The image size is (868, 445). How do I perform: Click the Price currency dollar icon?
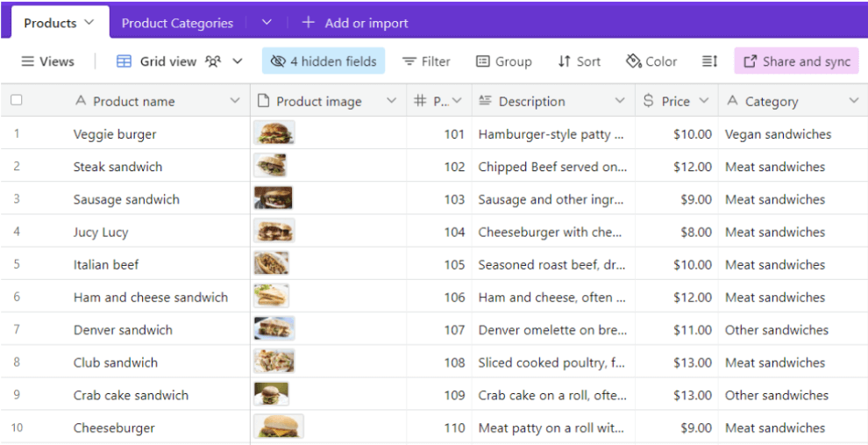[x=648, y=101]
